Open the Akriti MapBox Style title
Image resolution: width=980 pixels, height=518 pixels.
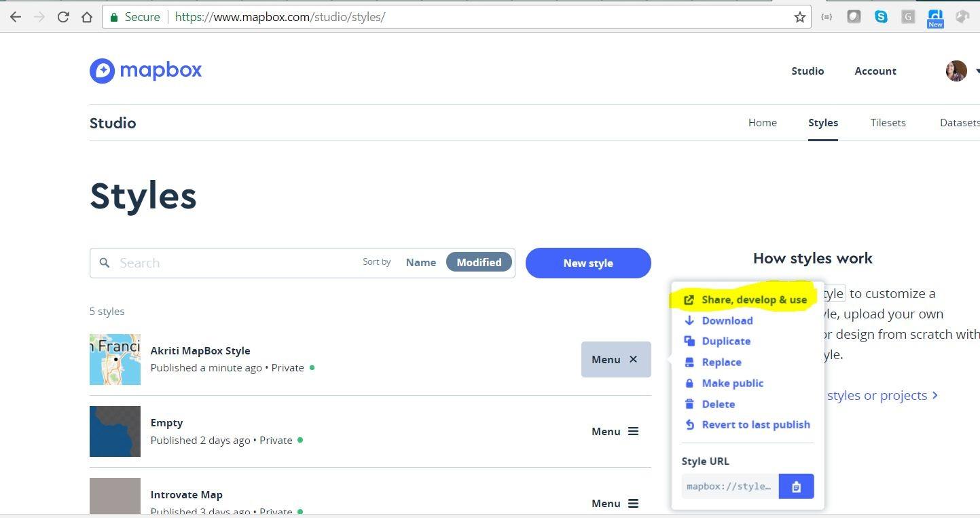(200, 350)
